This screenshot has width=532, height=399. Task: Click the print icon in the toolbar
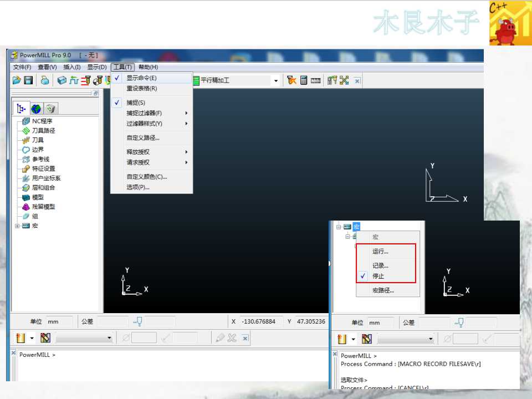pyautogui.click(x=45, y=80)
